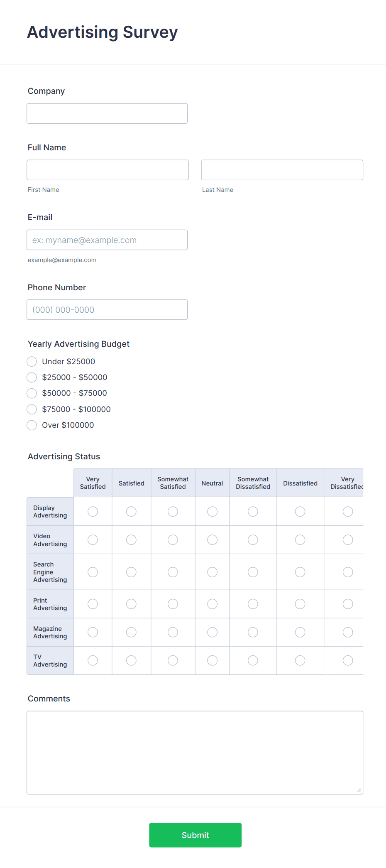Focus the Phone Number input
Viewport: 386px width, 868px height.
pyautogui.click(x=107, y=309)
